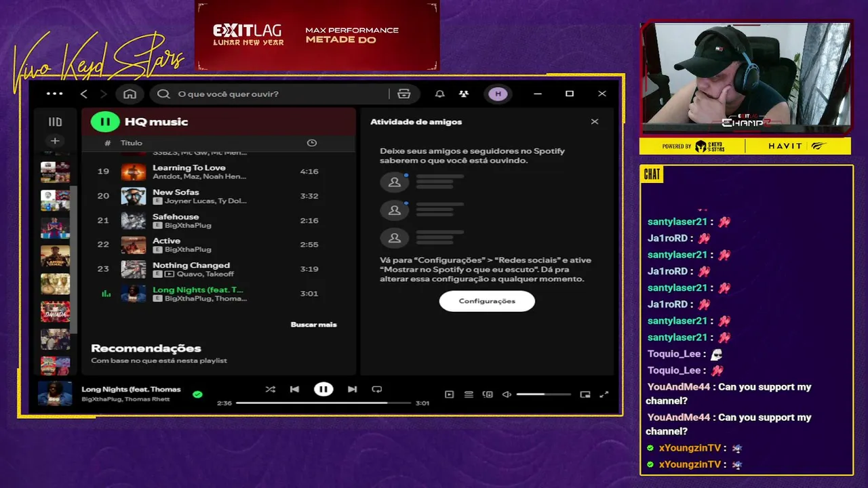
Task: Click the 'Configurações' button
Action: pyautogui.click(x=487, y=301)
